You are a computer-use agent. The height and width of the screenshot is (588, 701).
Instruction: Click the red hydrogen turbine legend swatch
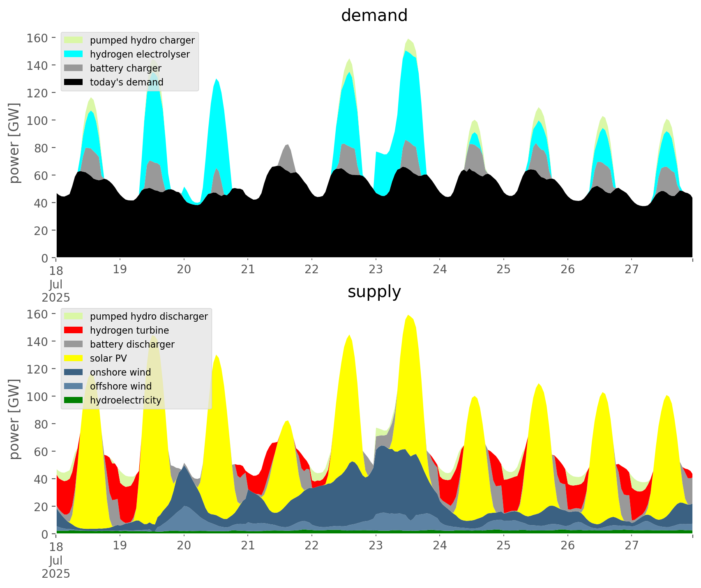[x=74, y=330]
